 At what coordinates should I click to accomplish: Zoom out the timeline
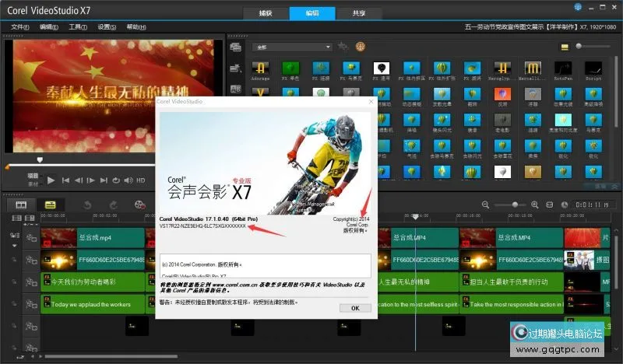point(485,205)
